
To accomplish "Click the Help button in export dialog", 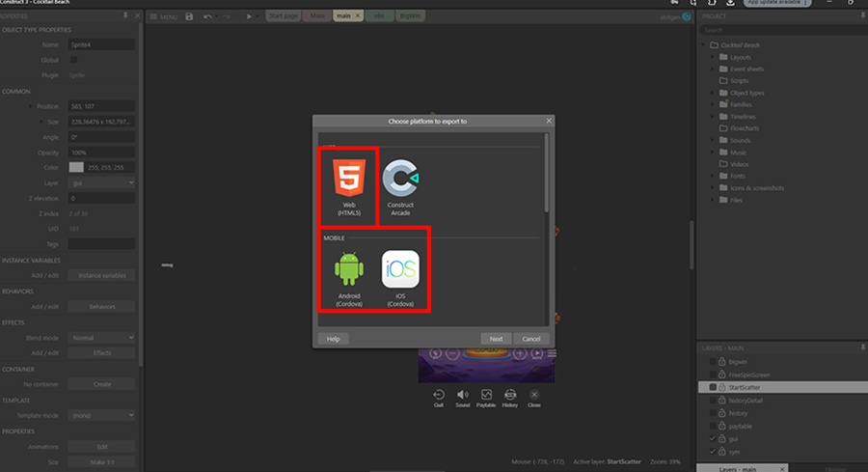I will (333, 339).
